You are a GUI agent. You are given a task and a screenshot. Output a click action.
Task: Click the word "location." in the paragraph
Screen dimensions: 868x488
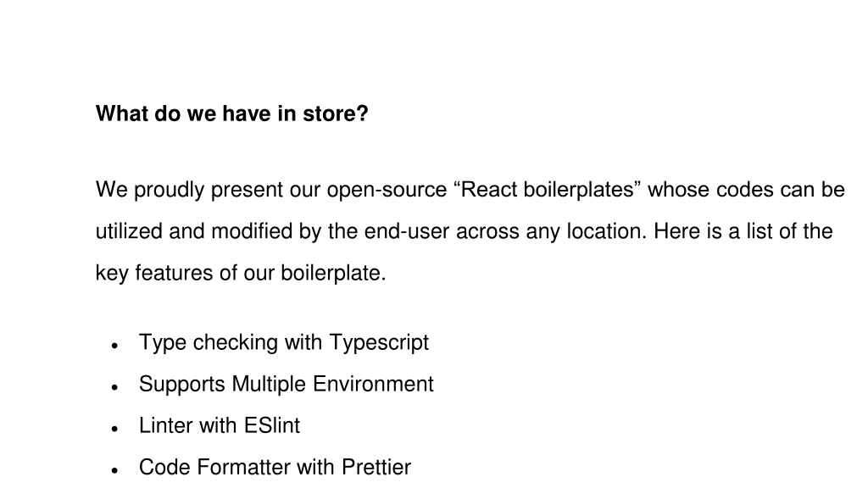607,231
